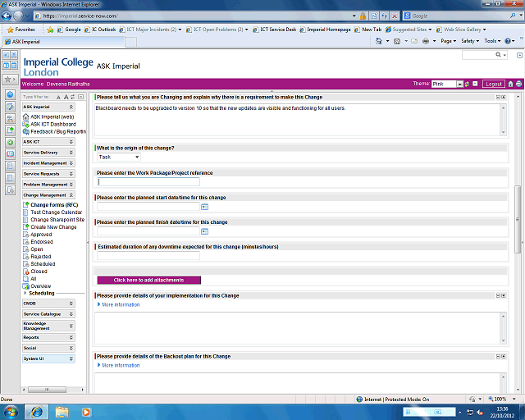Open Feedback / Bug Reporting module
Viewport: 525px width, 420px height.
click(x=57, y=131)
